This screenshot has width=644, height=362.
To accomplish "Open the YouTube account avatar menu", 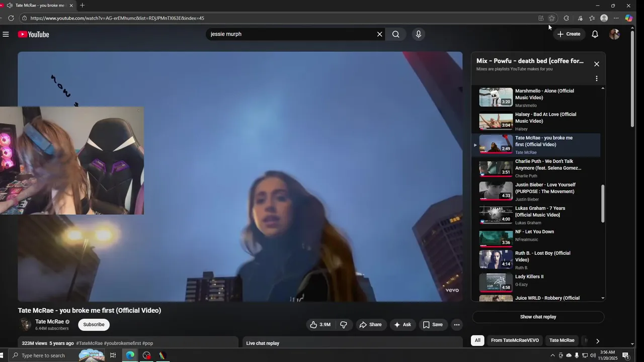I will (x=614, y=34).
